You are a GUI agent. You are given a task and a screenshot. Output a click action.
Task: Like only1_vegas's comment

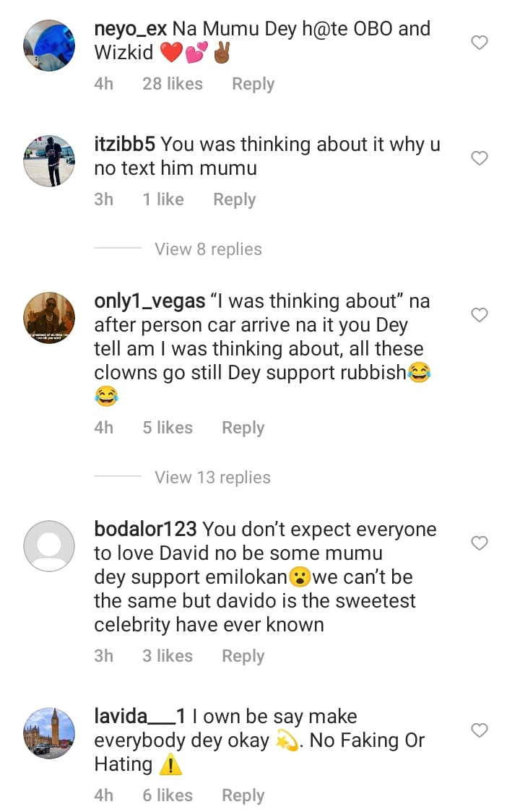coord(480,315)
